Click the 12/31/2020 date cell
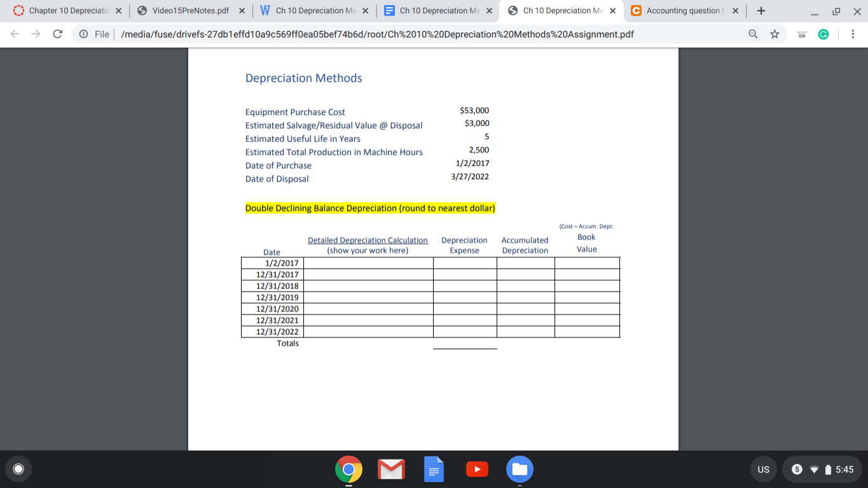The image size is (868, 488). pos(272,309)
